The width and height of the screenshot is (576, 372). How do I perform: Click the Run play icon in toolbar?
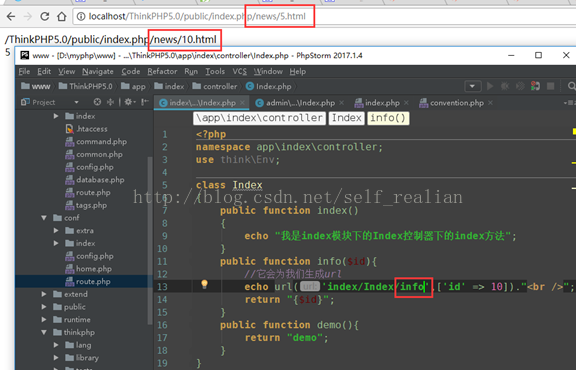point(490,86)
